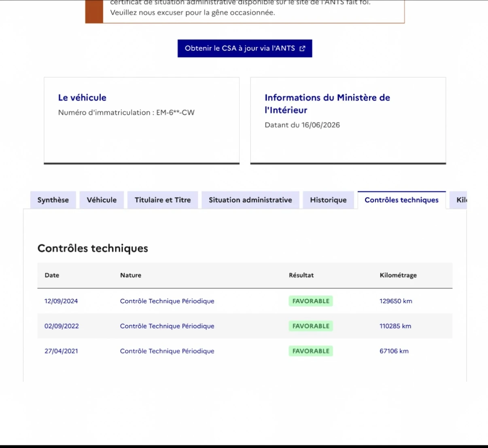
Task: Click the Résultat column header
Action: tap(301, 275)
